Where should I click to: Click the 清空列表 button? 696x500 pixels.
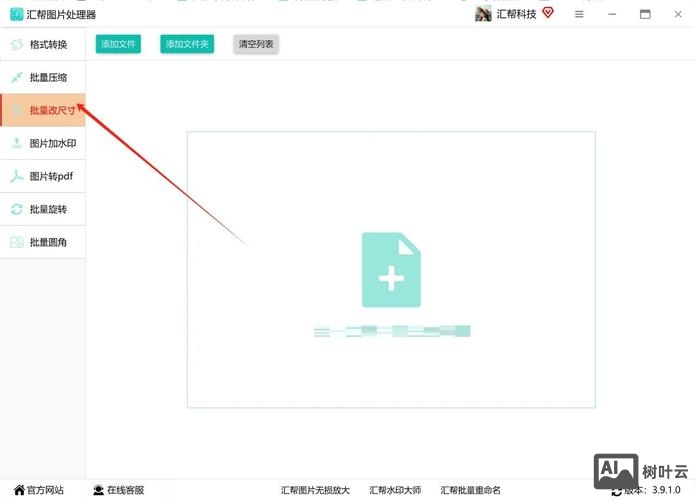coord(256,44)
